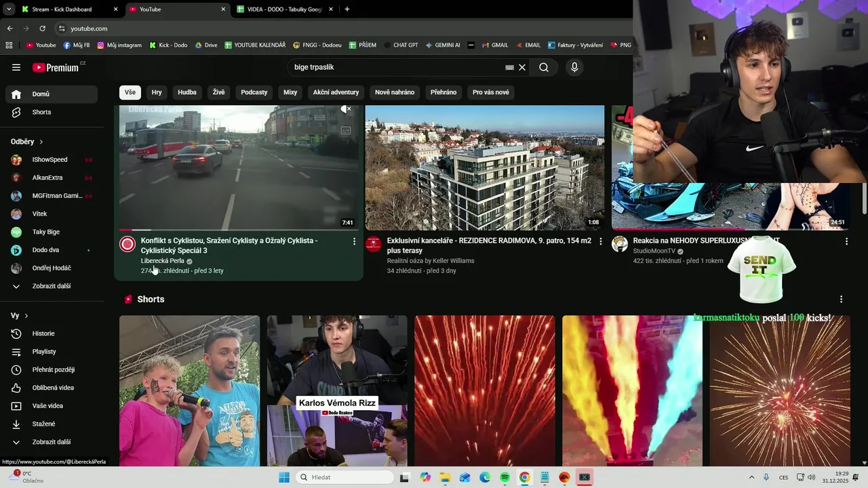
Task: Open Historie in the sidebar
Action: [52, 333]
